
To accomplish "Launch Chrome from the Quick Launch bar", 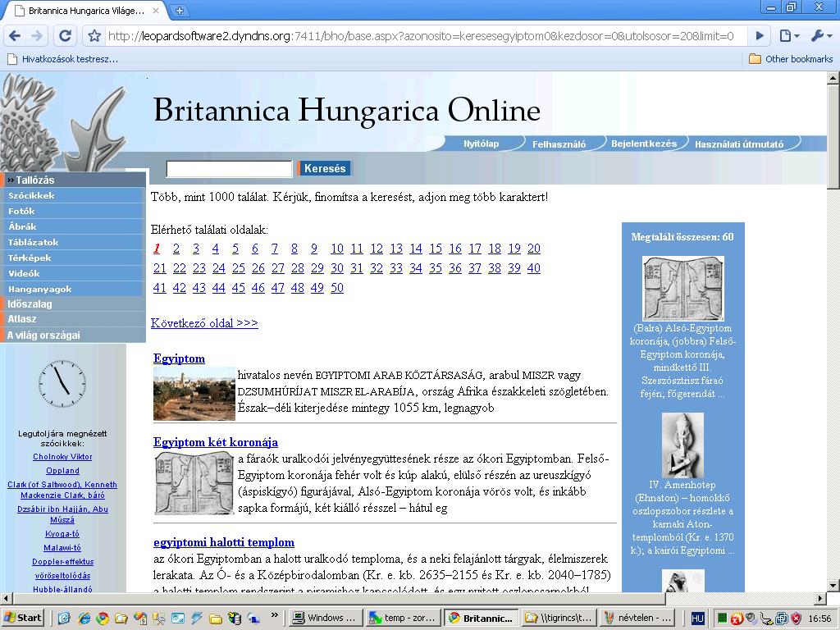I will click(103, 619).
